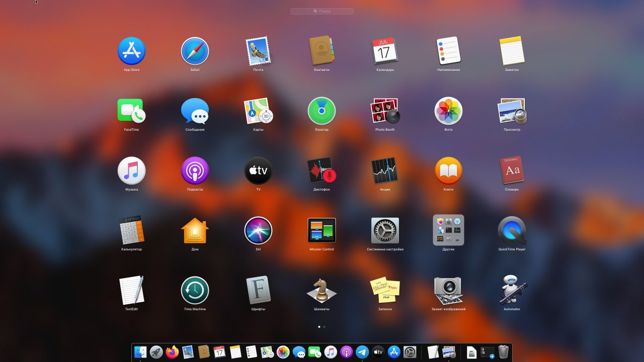Launch Захват изображений app
Screen dimensions: 644x362
[448, 291]
